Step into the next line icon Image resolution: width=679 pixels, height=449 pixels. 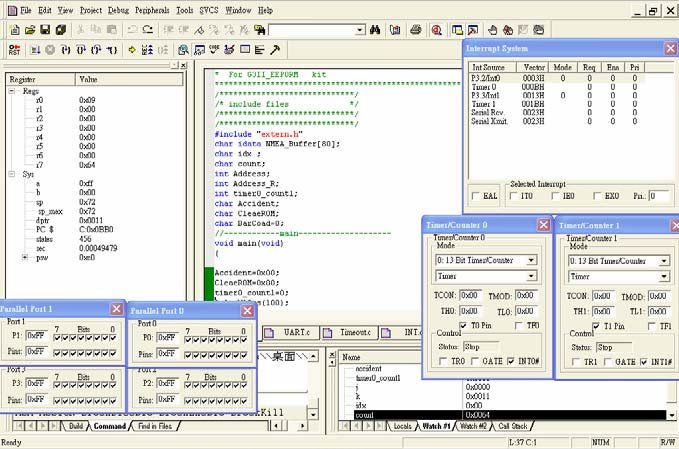coord(65,50)
